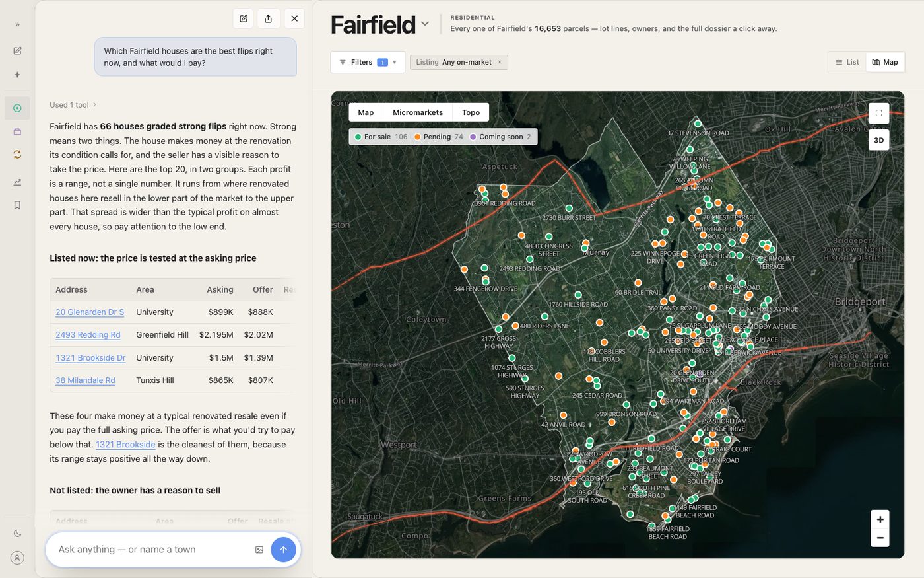Screen dimensions: 924x578
Task: Switch to Map view
Action: coord(884,62)
